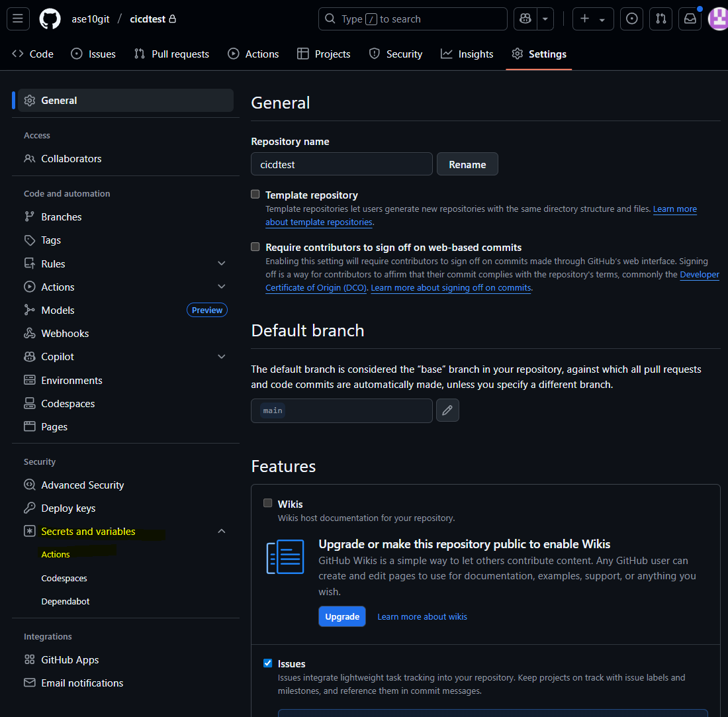
Task: Open Actions under Secrets and variables
Action: 55,555
